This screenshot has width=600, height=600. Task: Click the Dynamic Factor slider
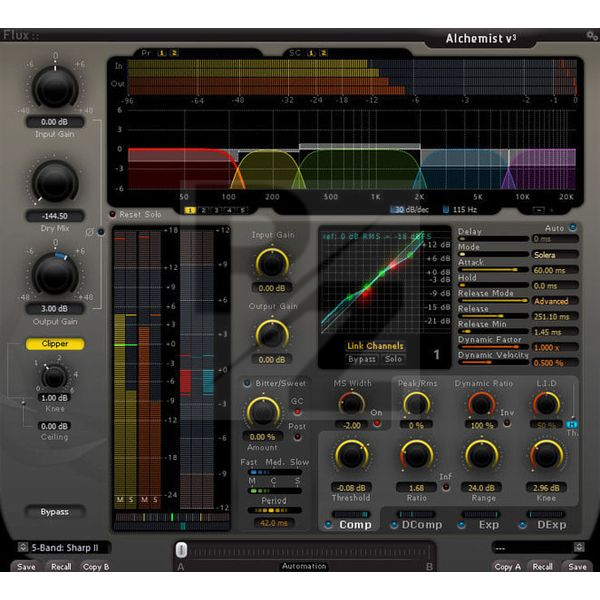(494, 347)
